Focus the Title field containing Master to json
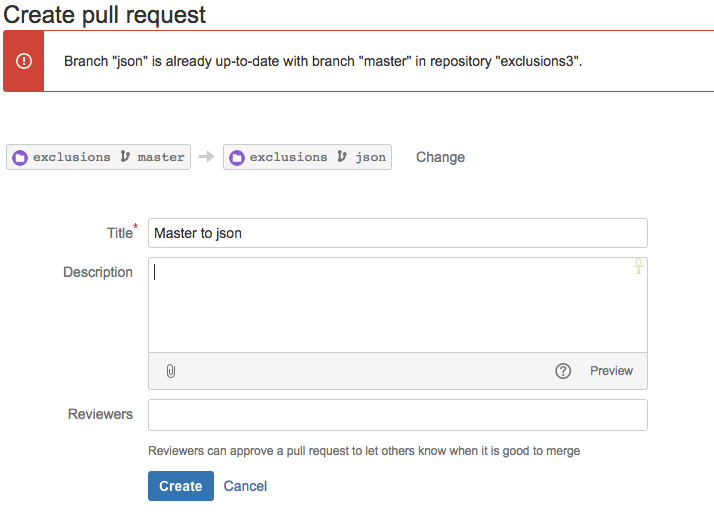This screenshot has height=528, width=714. pyautogui.click(x=398, y=233)
